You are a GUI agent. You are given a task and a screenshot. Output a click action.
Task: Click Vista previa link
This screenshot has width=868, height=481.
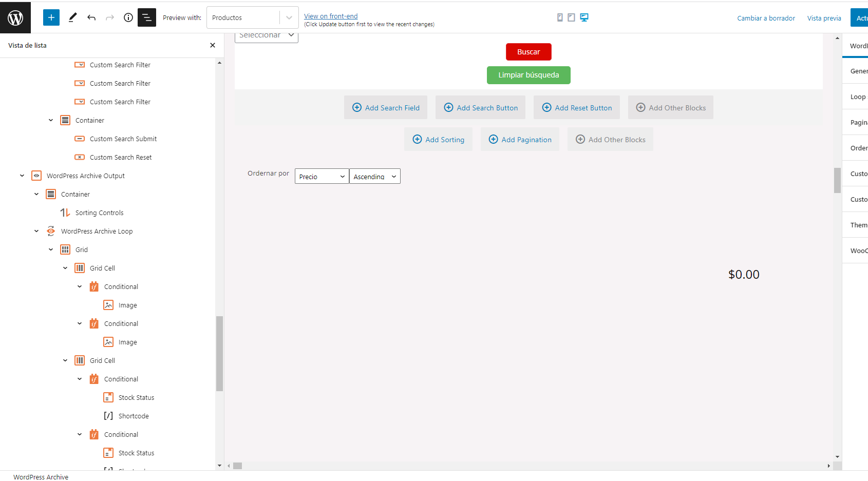[824, 18]
